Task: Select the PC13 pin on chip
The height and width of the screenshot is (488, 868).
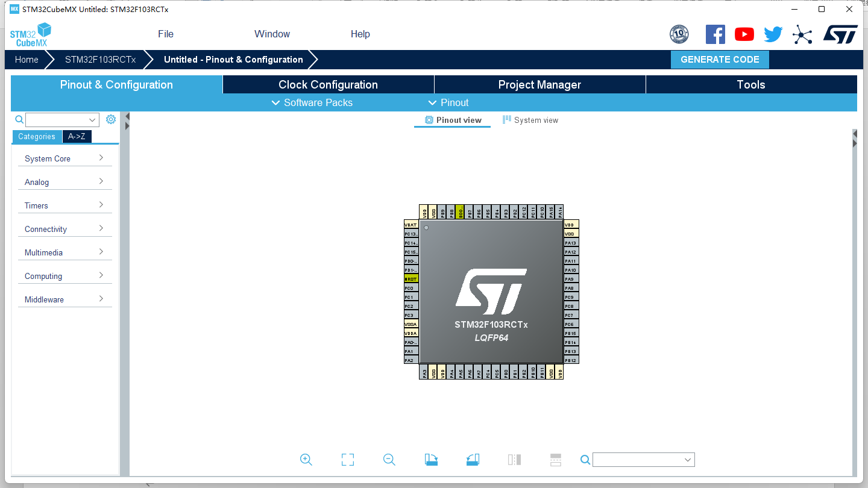Action: pyautogui.click(x=411, y=234)
